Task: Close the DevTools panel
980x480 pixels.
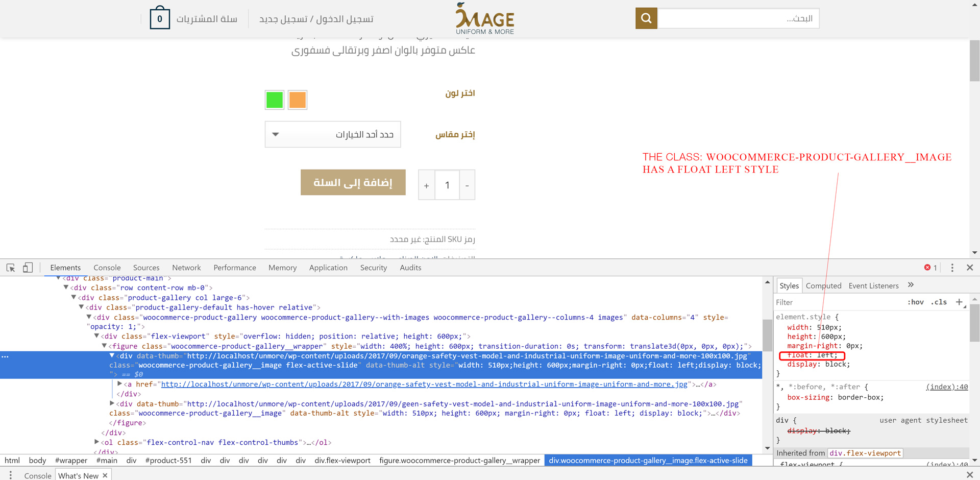Action: coord(970,268)
